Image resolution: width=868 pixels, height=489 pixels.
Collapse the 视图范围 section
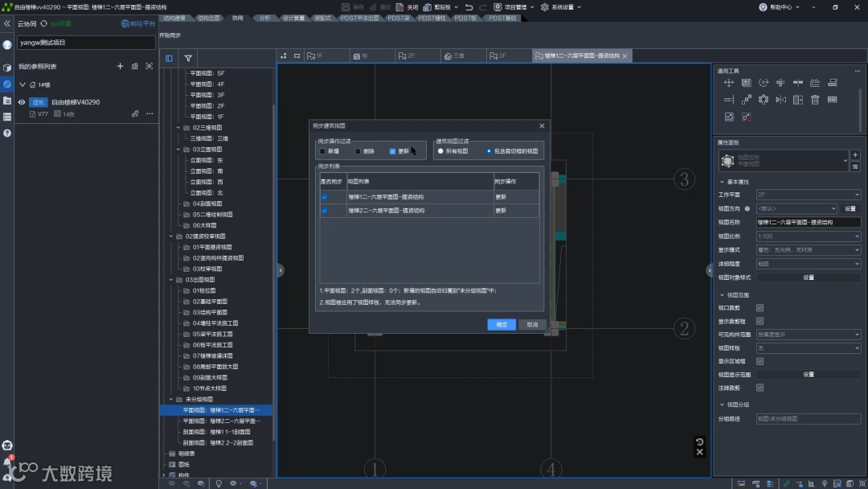click(x=722, y=295)
